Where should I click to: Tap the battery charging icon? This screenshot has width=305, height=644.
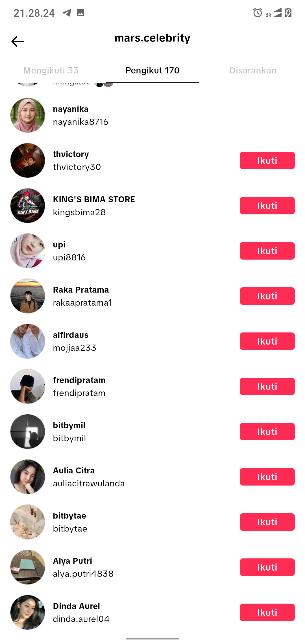[288, 13]
